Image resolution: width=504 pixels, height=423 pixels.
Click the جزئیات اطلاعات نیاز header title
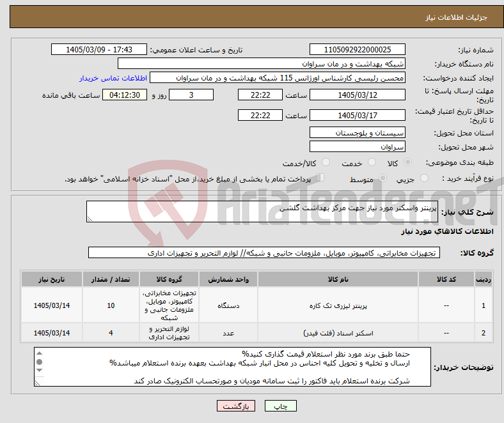[x=457, y=17]
